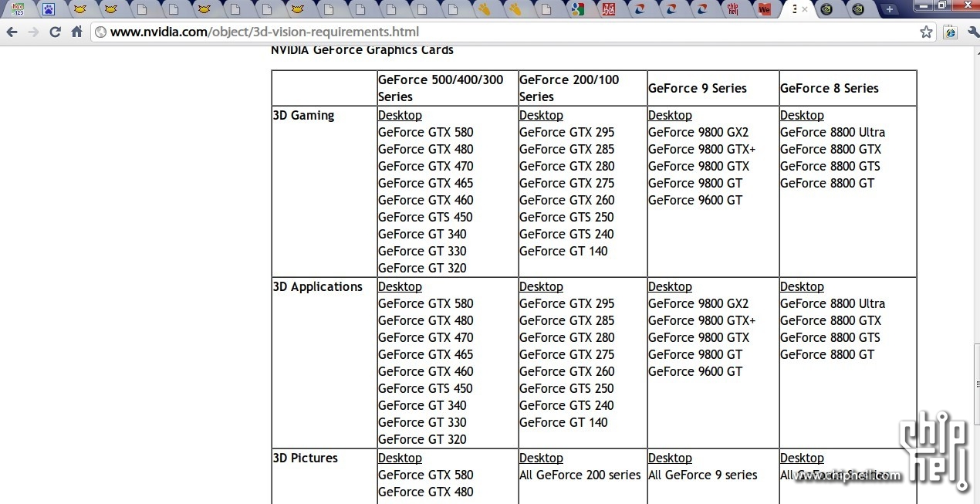The width and height of the screenshot is (980, 504).
Task: Click the IE Tab extension icon
Action: tap(950, 32)
